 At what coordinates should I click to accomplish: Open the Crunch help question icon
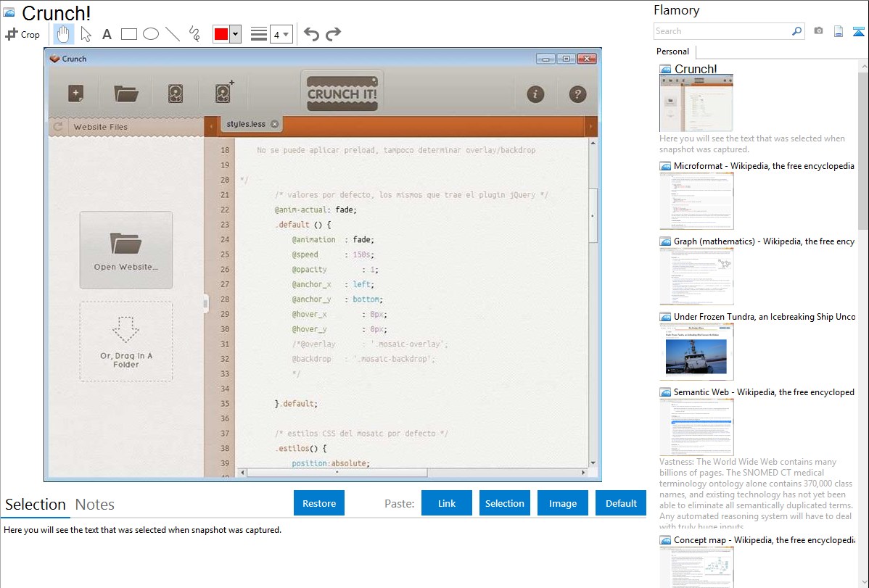[x=577, y=94]
